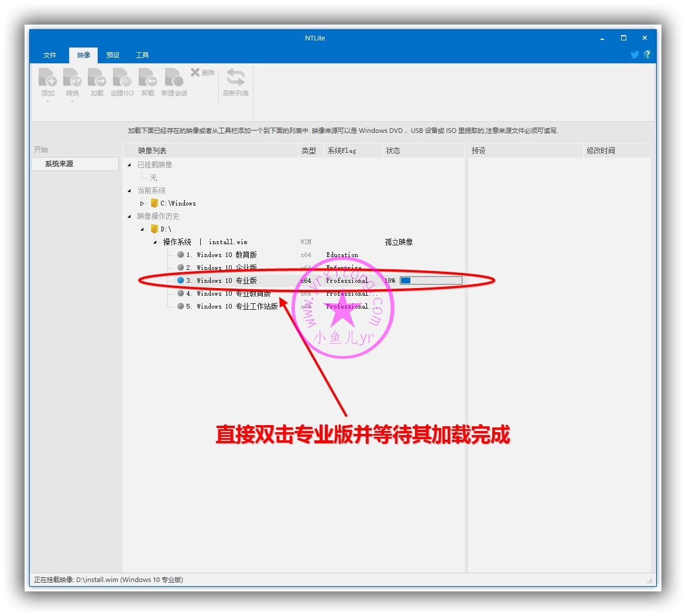Maximize the NTLite window
The image size is (686, 616).
(x=623, y=38)
